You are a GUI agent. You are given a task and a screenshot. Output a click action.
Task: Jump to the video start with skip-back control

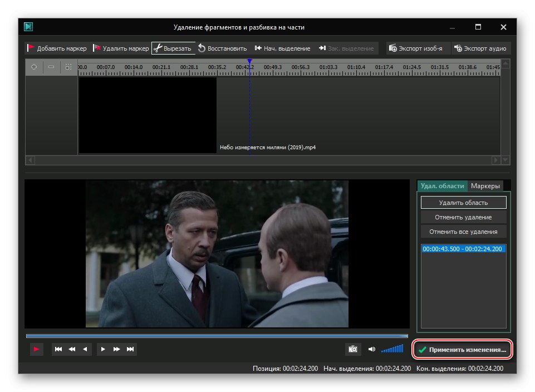pos(58,349)
